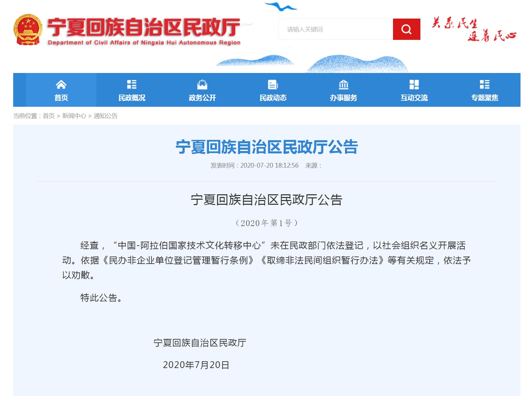Click the black 宁夏回族自治区民政厅公告 article heading

click(x=267, y=200)
